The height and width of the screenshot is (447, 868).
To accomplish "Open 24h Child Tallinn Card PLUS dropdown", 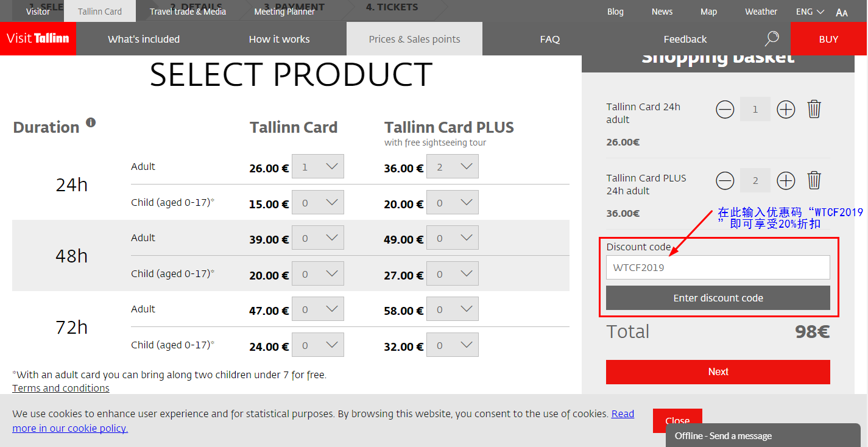I will click(453, 202).
